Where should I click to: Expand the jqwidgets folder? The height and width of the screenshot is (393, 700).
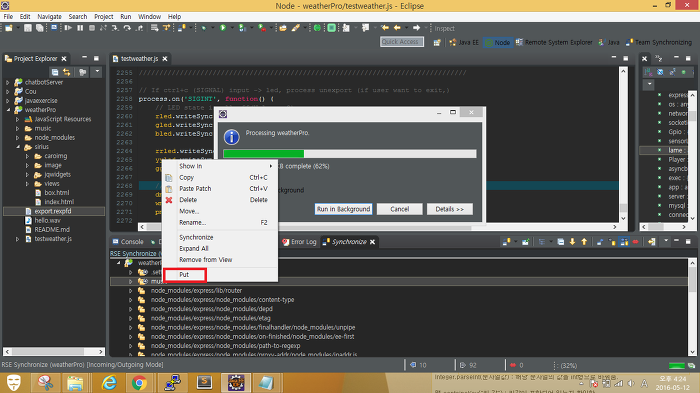pyautogui.click(x=27, y=175)
